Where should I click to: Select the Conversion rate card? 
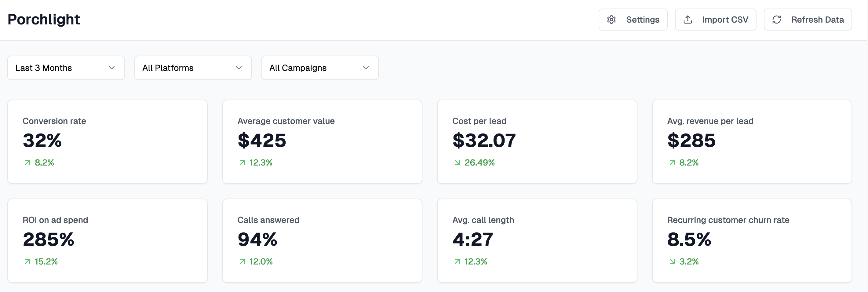pos(107,141)
